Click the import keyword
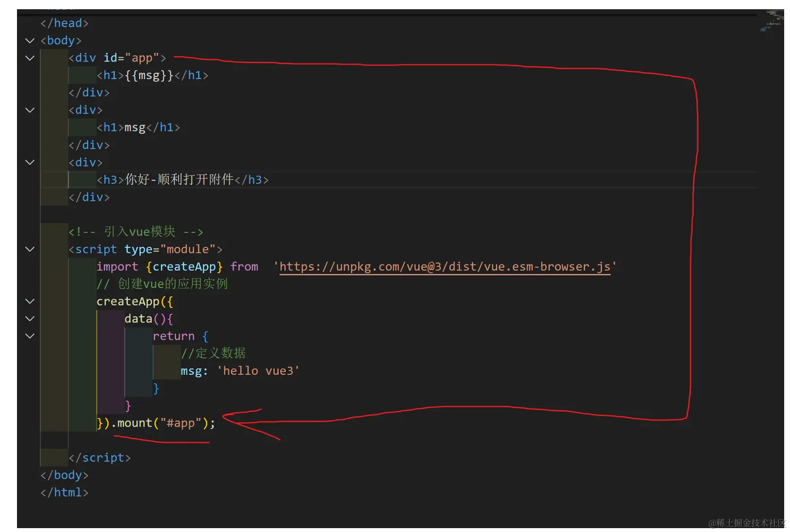This screenshot has width=790, height=532. (x=117, y=267)
